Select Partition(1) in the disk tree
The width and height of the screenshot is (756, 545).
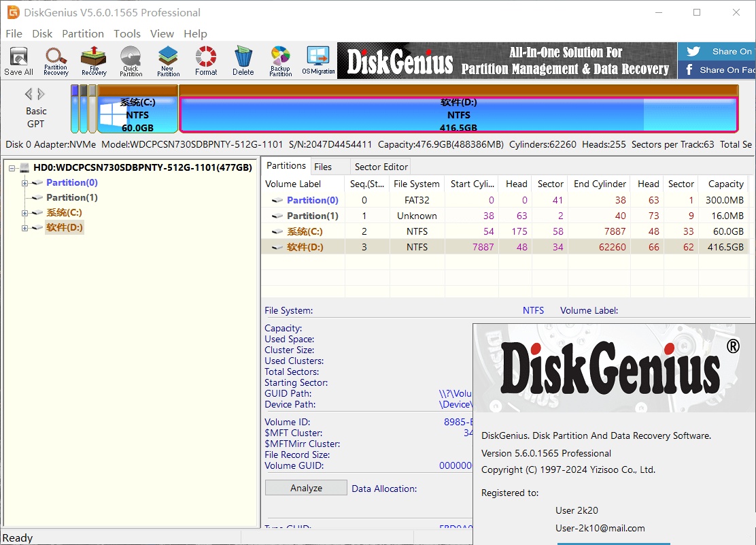(72, 197)
